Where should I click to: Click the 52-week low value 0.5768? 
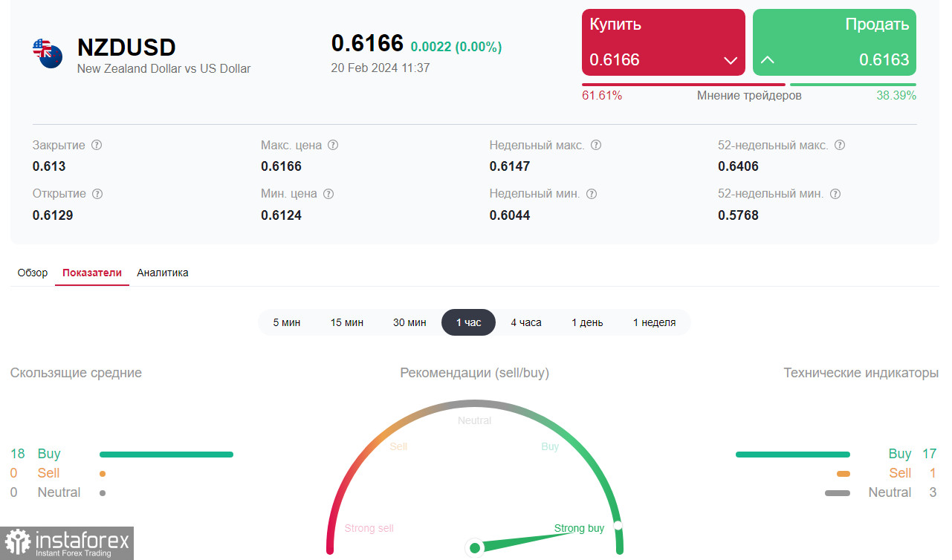point(738,215)
